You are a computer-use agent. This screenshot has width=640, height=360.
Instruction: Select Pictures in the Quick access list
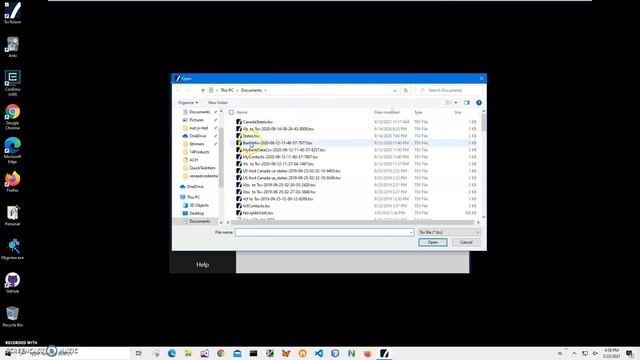(197, 120)
